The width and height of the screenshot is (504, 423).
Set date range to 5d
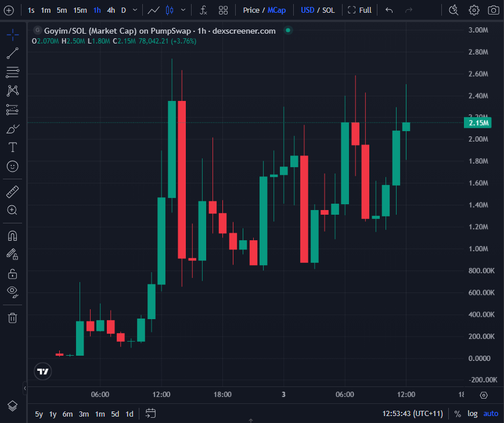click(x=115, y=414)
